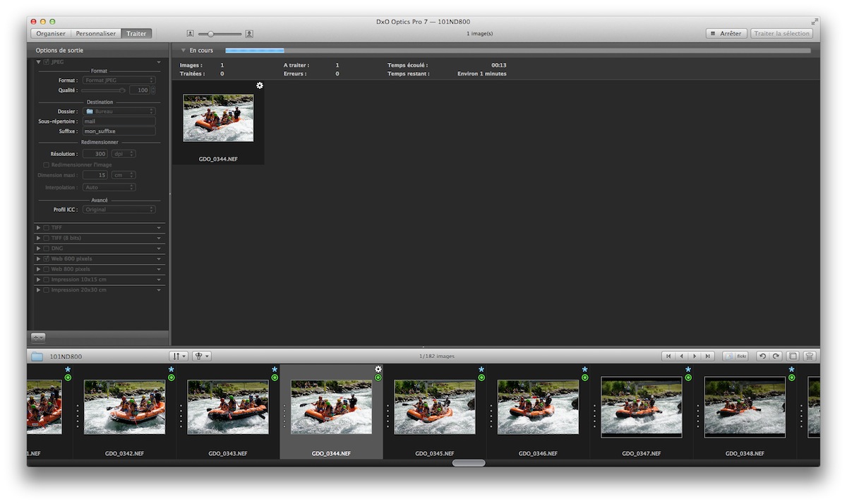Click the small thumbnail size icon
Viewport: 847px width, 504px height.
tap(190, 34)
